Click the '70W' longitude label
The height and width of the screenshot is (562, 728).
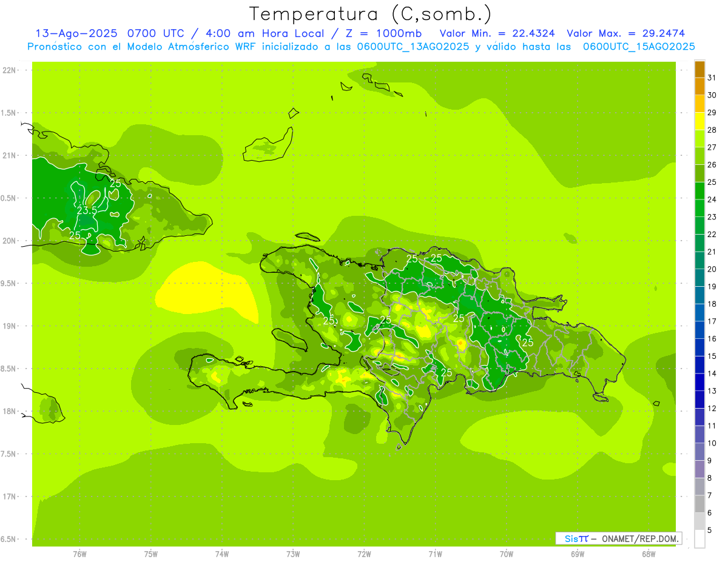(507, 554)
